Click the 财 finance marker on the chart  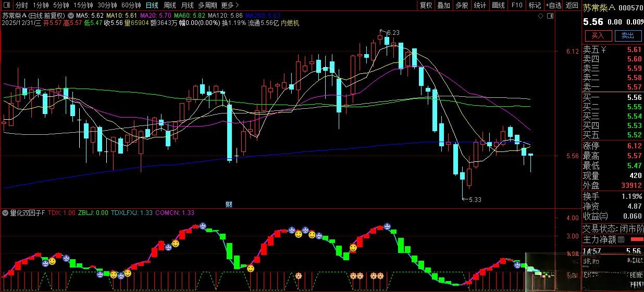coord(228,204)
